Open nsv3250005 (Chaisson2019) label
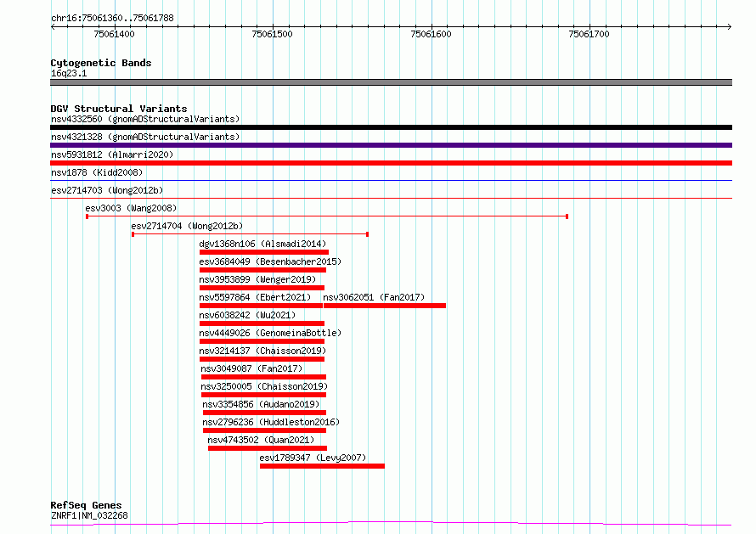This screenshot has width=756, height=534. [x=264, y=386]
